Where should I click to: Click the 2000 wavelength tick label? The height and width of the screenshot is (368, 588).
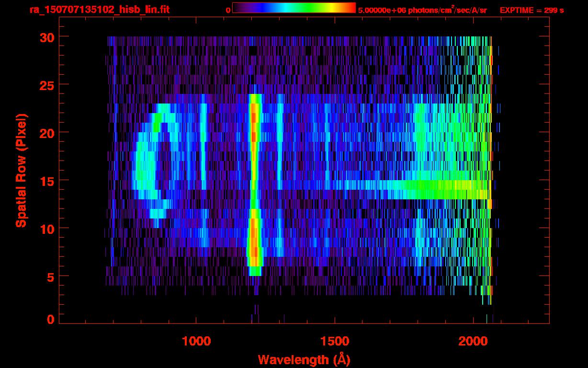click(x=473, y=341)
